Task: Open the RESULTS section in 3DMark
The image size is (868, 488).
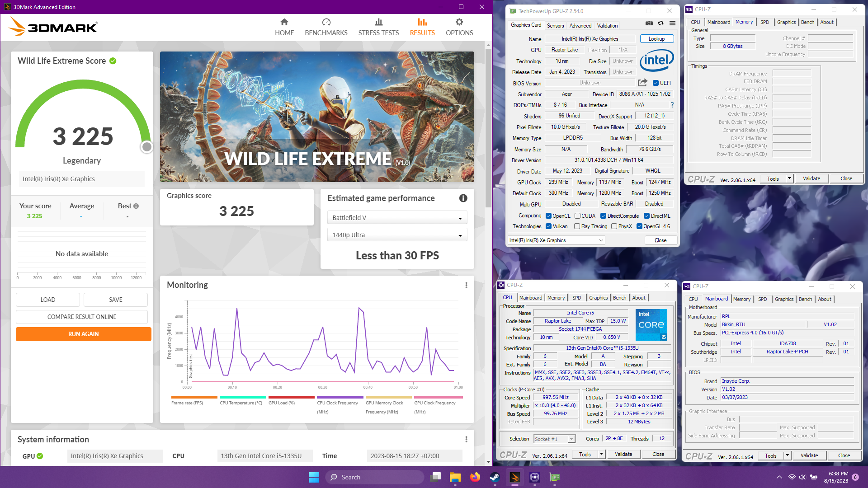Action: [x=422, y=27]
